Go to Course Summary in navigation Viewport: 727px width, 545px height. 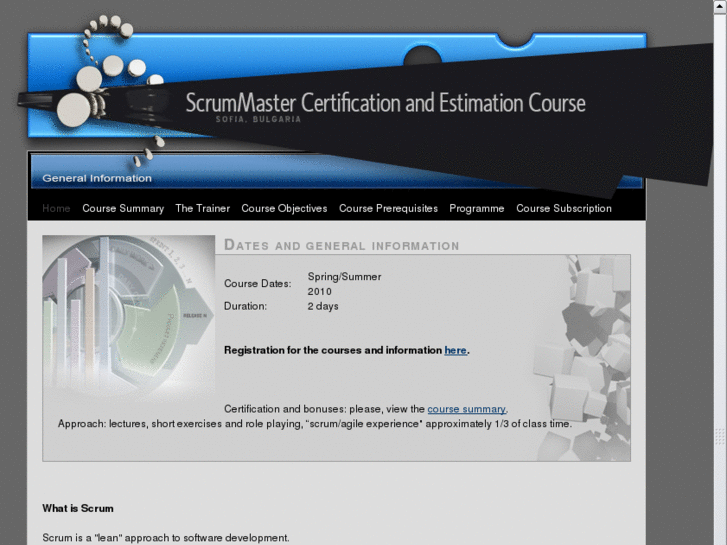pyautogui.click(x=123, y=208)
